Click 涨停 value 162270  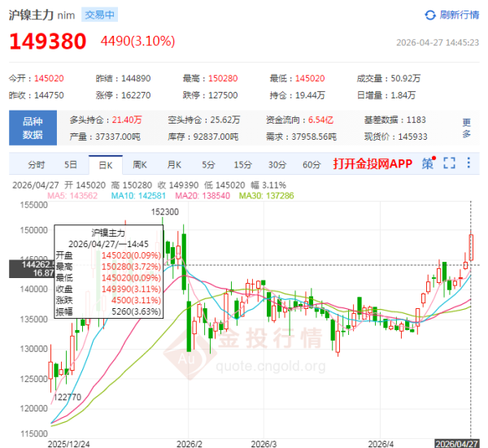[136, 95]
